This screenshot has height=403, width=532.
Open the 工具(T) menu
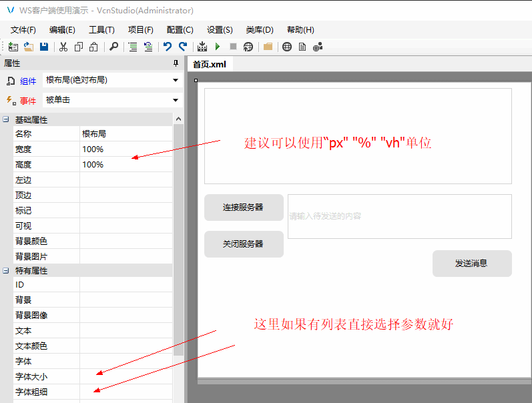point(101,30)
